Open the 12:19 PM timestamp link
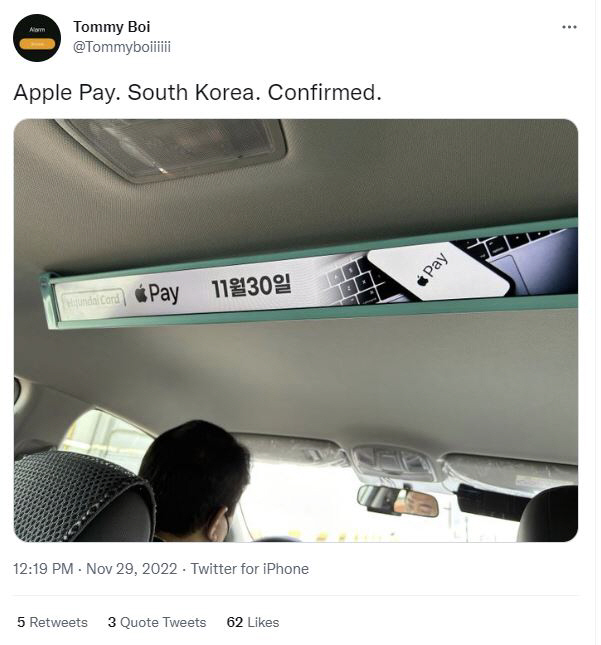The width and height of the screenshot is (601, 645). click(x=43, y=569)
